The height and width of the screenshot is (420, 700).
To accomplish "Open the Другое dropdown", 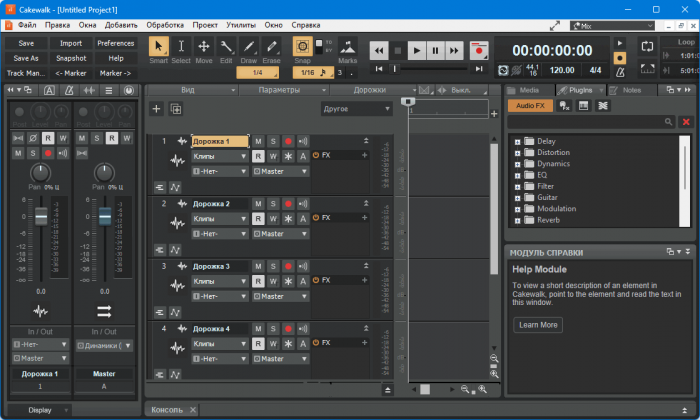I will 356,108.
